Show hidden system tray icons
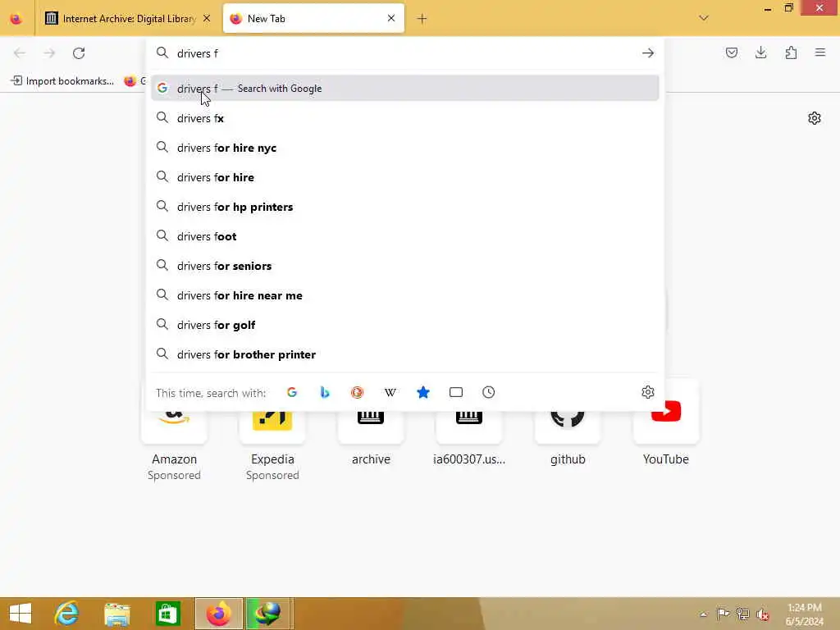 (x=703, y=614)
